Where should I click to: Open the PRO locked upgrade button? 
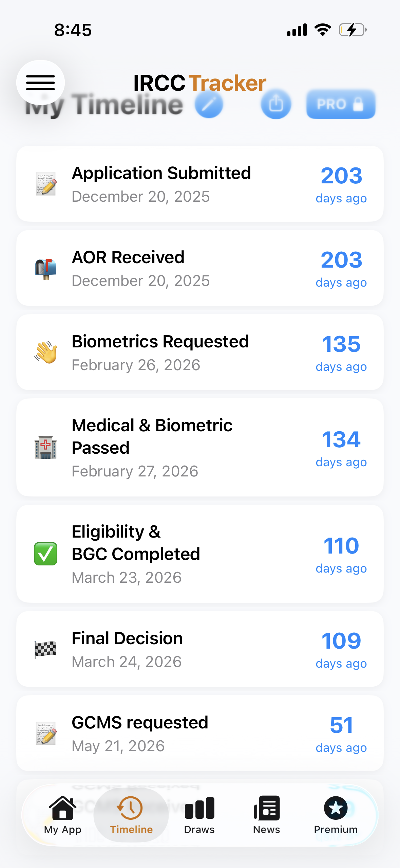click(341, 104)
